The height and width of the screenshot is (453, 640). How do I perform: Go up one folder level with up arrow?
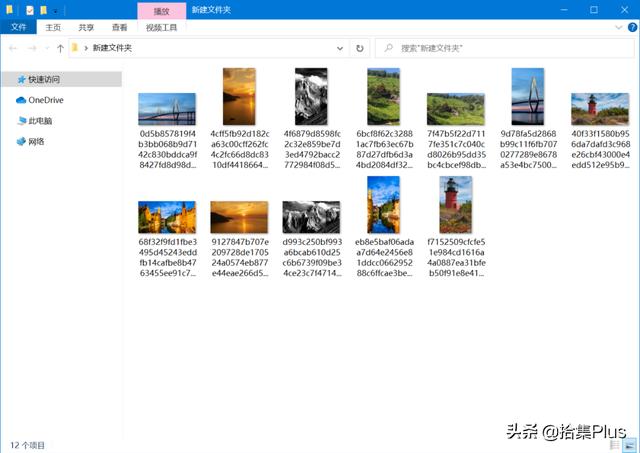(x=60, y=48)
